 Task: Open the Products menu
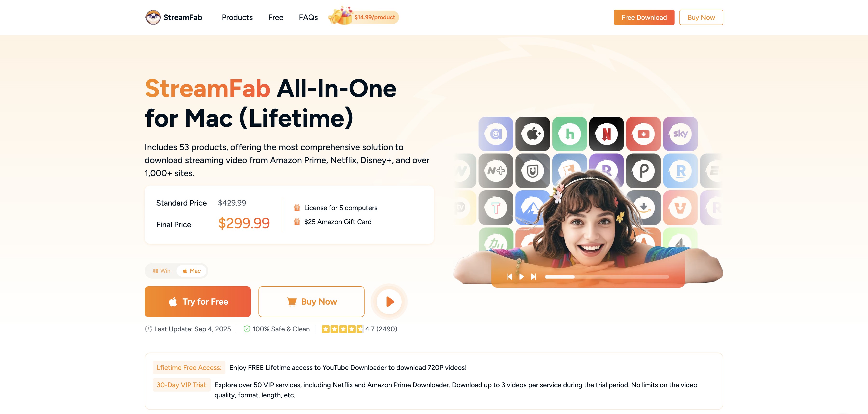pos(237,17)
